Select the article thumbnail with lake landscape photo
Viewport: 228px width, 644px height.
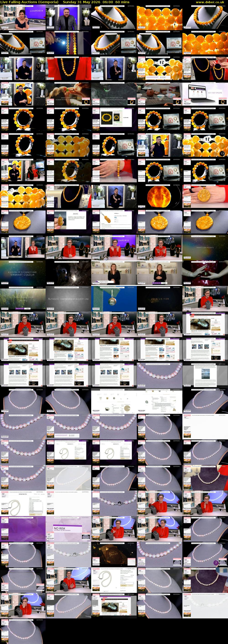(x=205, y=375)
